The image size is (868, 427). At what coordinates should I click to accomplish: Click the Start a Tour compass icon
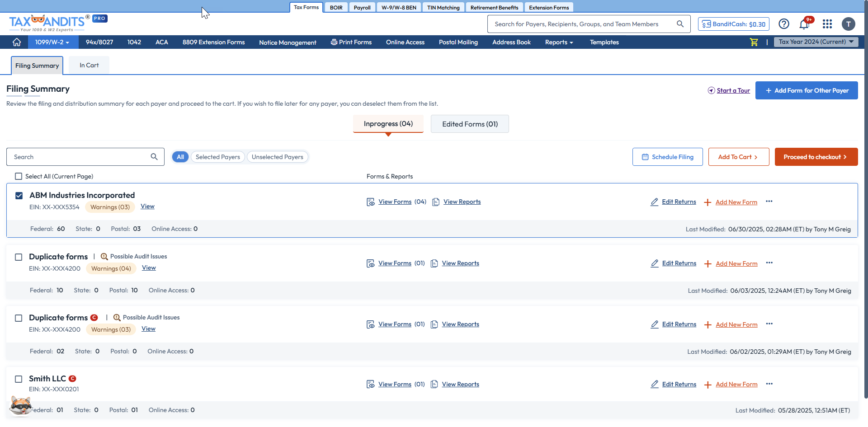pyautogui.click(x=712, y=90)
